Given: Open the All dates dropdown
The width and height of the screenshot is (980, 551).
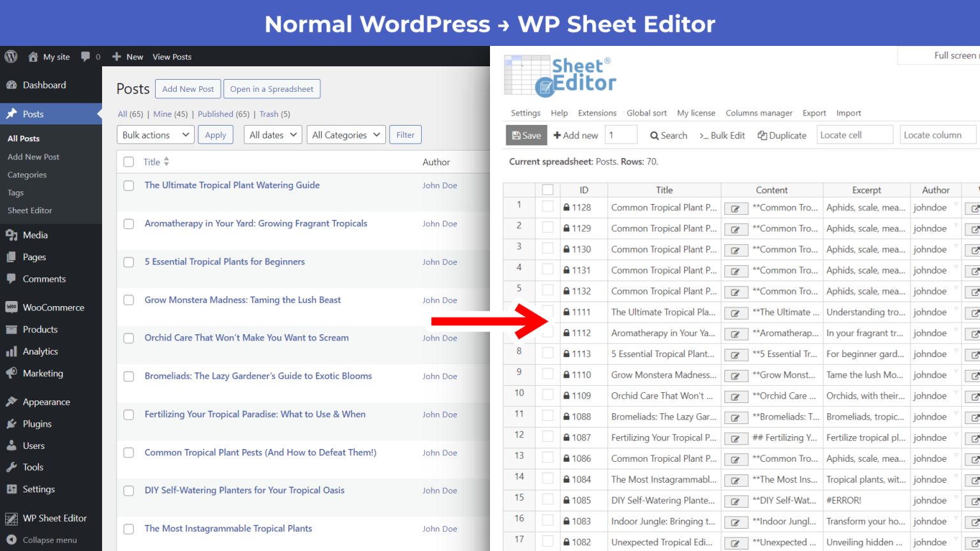Looking at the screenshot, I should pyautogui.click(x=272, y=135).
